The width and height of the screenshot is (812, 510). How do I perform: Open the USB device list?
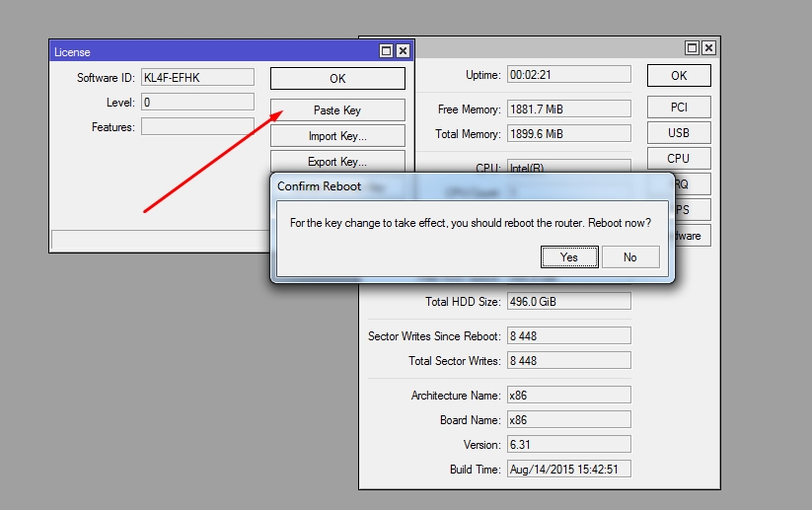coord(678,132)
